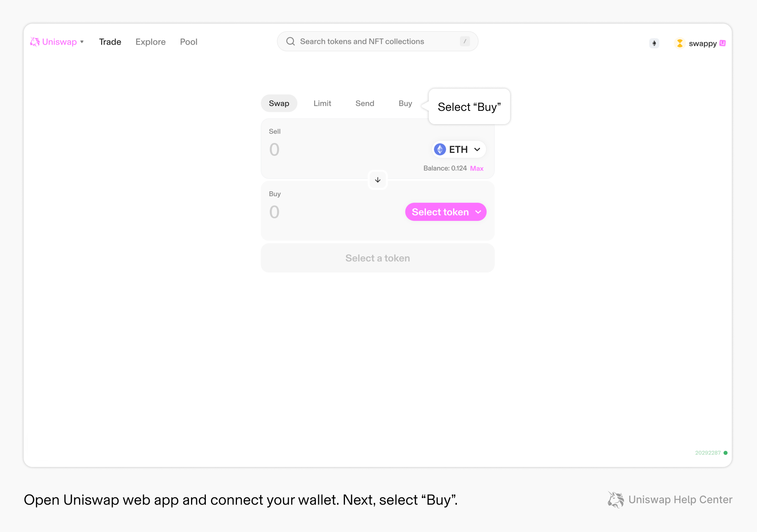
Task: Click the ETH dropdown chevron
Action: coord(477,149)
